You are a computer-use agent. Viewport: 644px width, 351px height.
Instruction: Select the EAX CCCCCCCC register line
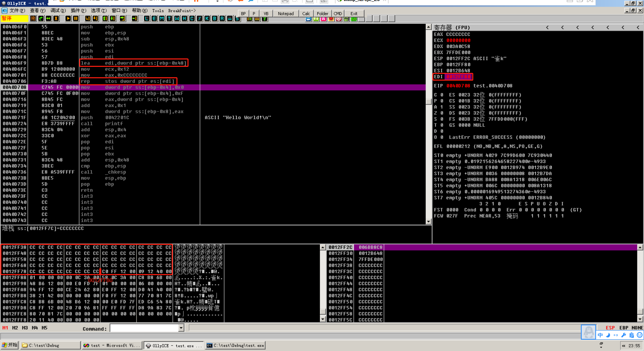452,34
